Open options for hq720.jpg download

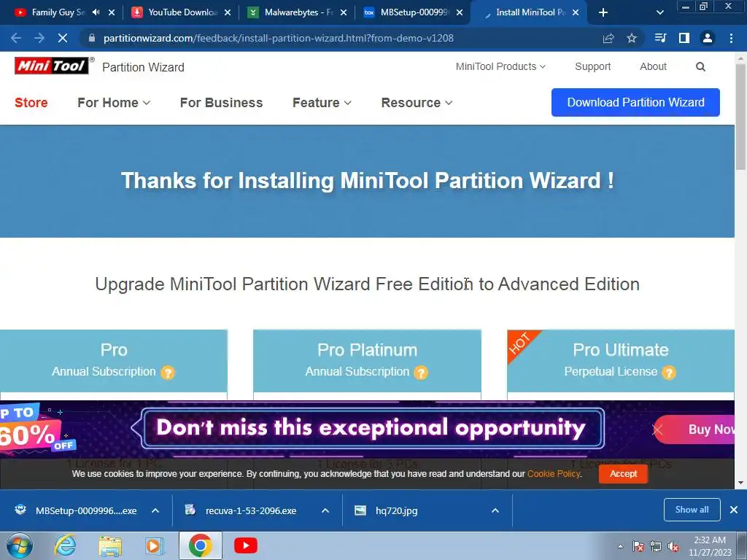pos(495,510)
